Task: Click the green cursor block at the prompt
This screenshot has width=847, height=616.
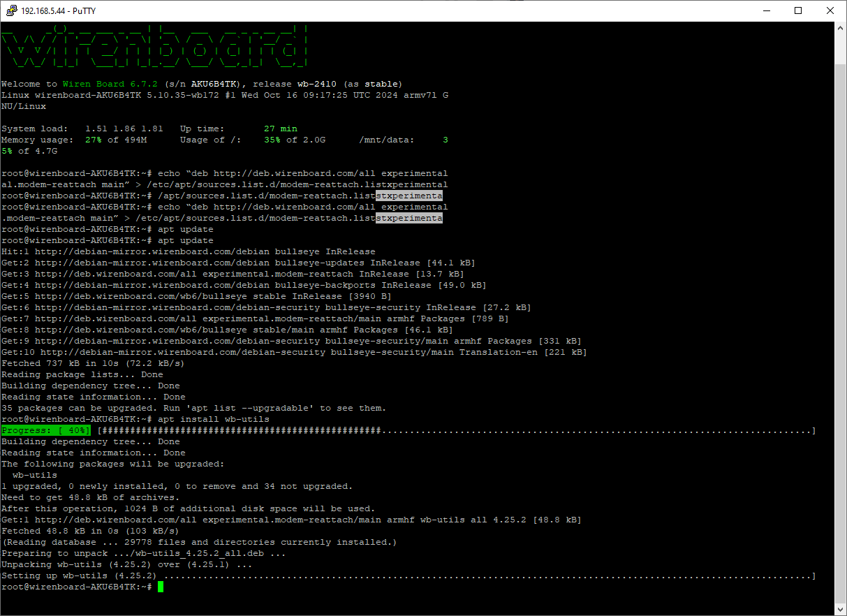Action: 161,587
